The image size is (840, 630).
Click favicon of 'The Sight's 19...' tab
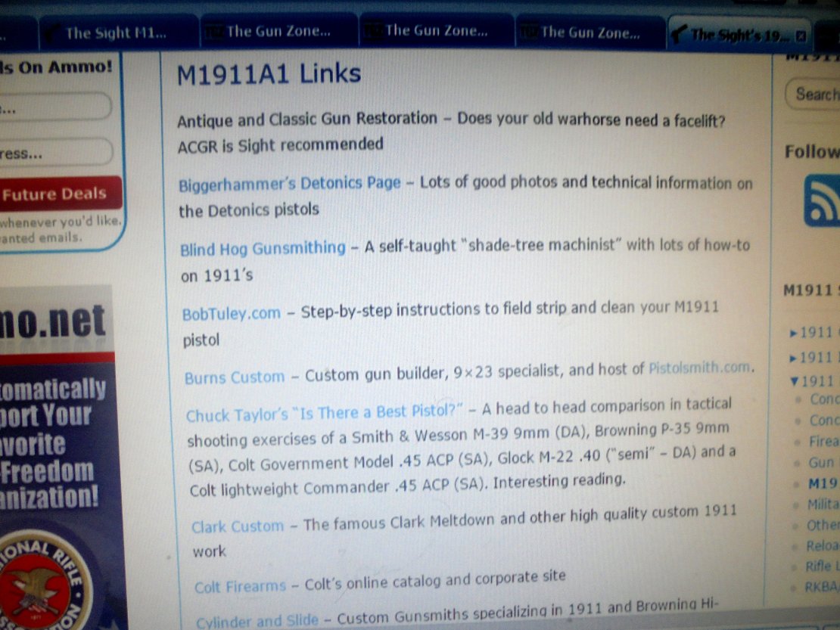point(679,34)
